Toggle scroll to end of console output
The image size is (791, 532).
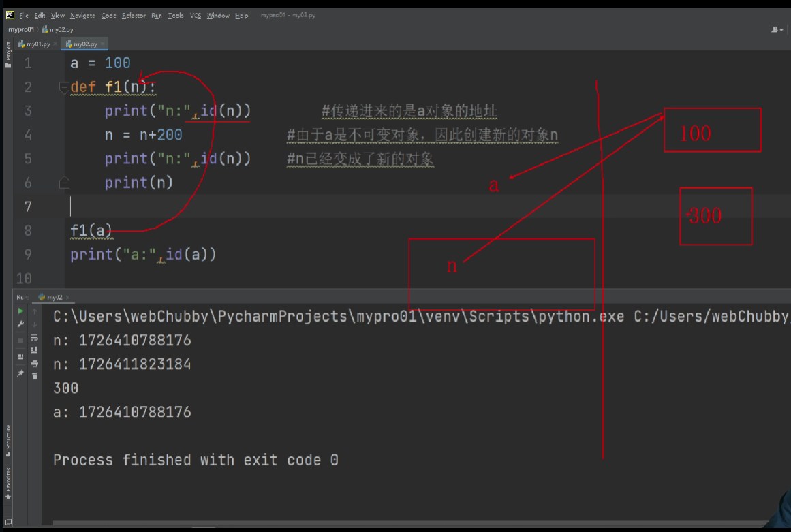[x=34, y=350]
